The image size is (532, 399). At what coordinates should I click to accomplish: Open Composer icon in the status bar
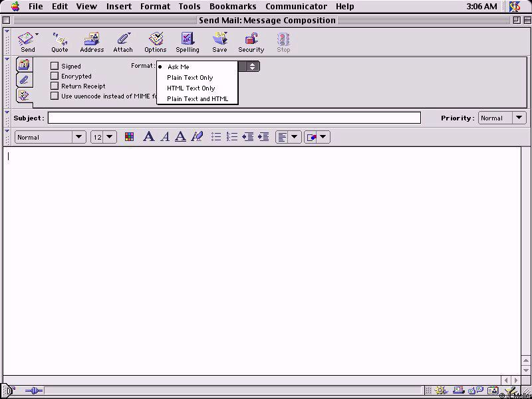click(x=511, y=391)
